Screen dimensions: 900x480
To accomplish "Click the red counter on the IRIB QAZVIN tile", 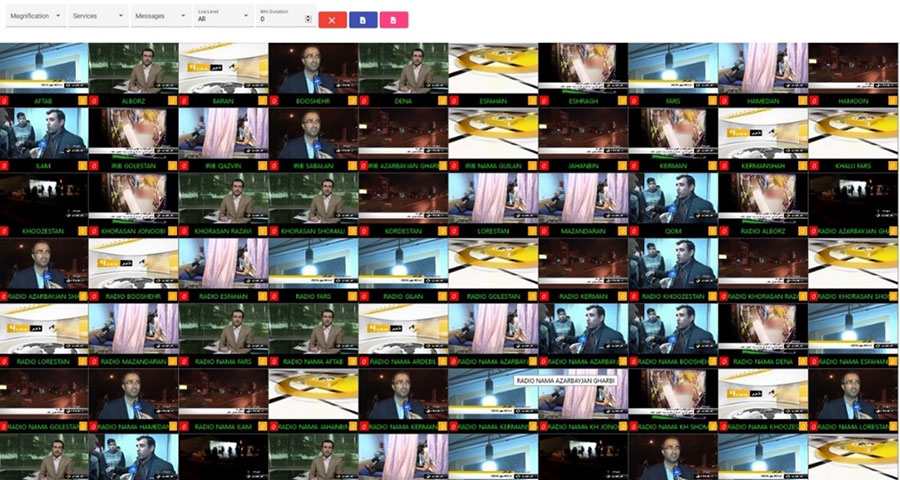I will (x=184, y=166).
